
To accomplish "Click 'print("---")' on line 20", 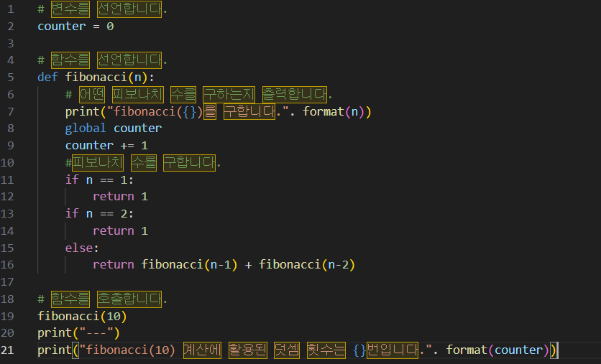I will click(78, 333).
